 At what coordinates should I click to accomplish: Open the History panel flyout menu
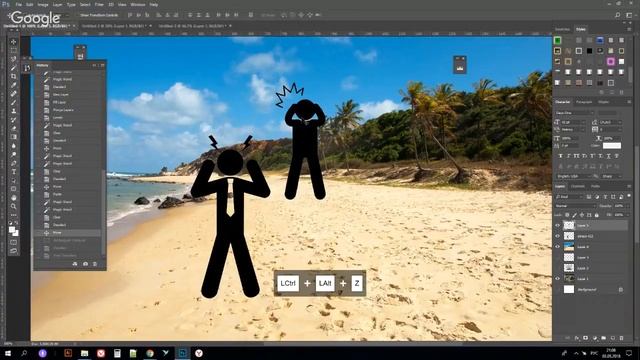tap(102, 65)
